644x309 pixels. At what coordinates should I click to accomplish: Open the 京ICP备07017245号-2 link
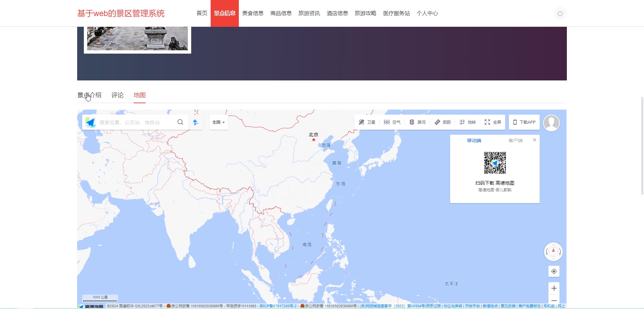tap(278, 306)
